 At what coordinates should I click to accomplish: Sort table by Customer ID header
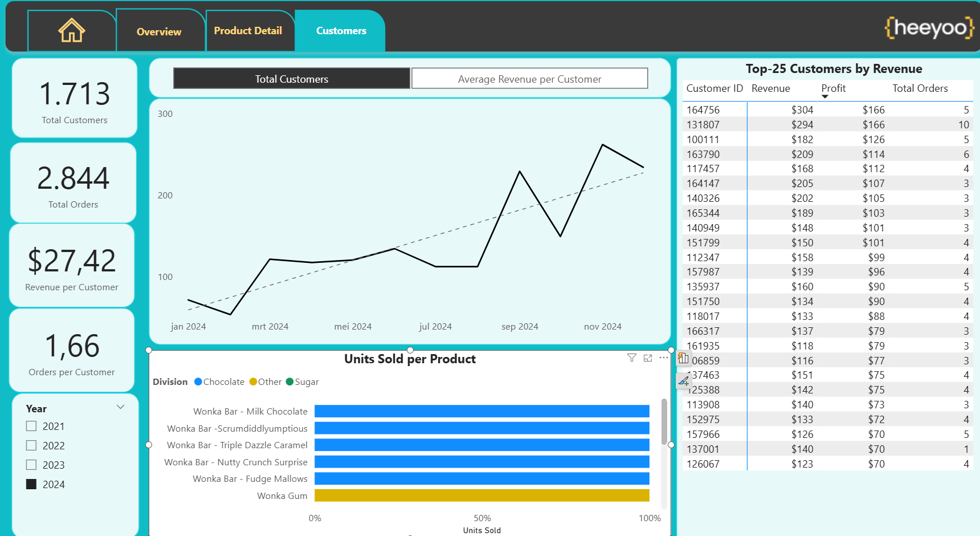pos(714,88)
